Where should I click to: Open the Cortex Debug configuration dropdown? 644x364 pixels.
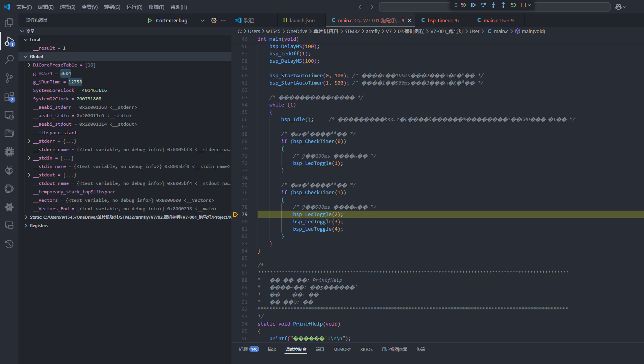(203, 20)
